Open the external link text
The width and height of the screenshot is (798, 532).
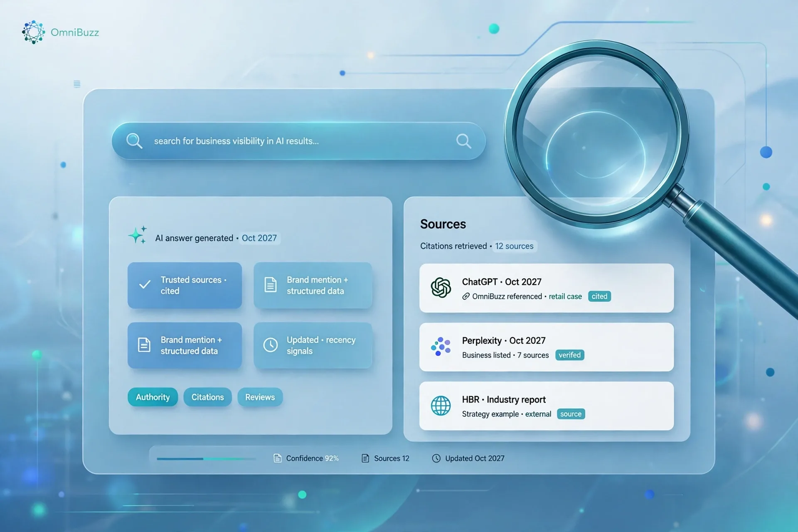click(538, 414)
